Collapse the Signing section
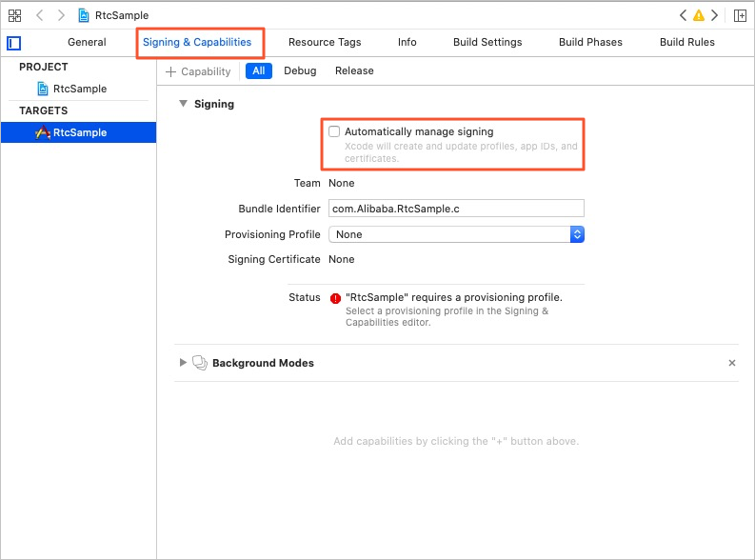 pos(183,104)
